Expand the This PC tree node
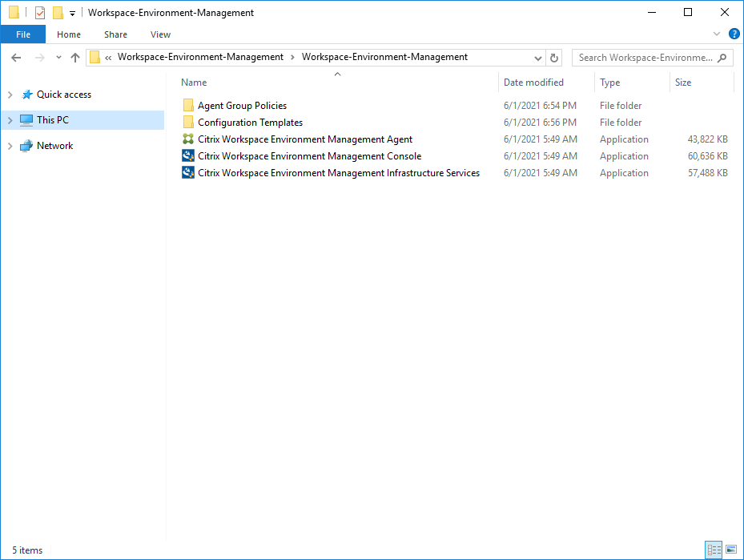The height and width of the screenshot is (560, 744). (10, 120)
